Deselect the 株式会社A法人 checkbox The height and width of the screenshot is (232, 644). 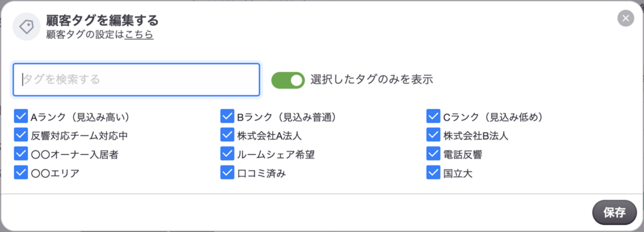[x=227, y=135]
